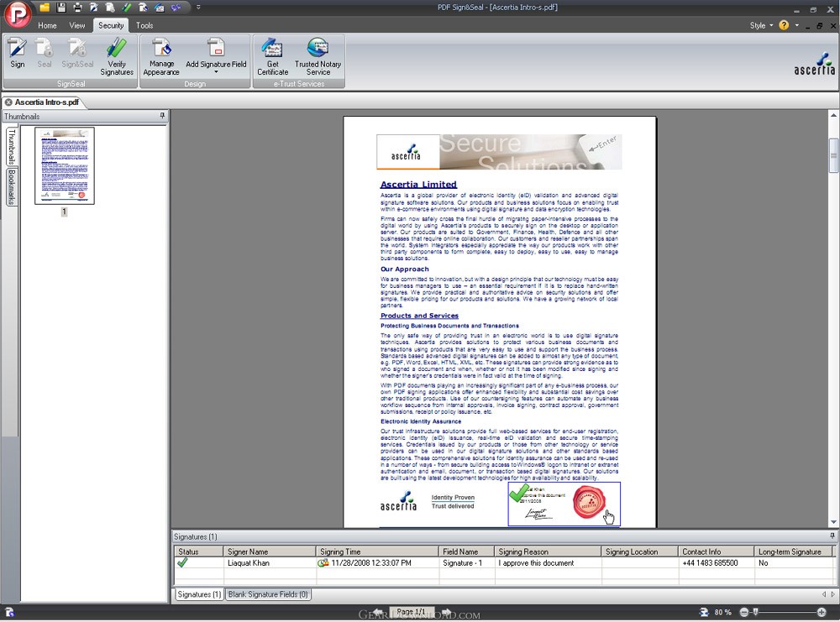The image size is (840, 622).
Task: Sort by the Status column header
Action: click(198, 551)
